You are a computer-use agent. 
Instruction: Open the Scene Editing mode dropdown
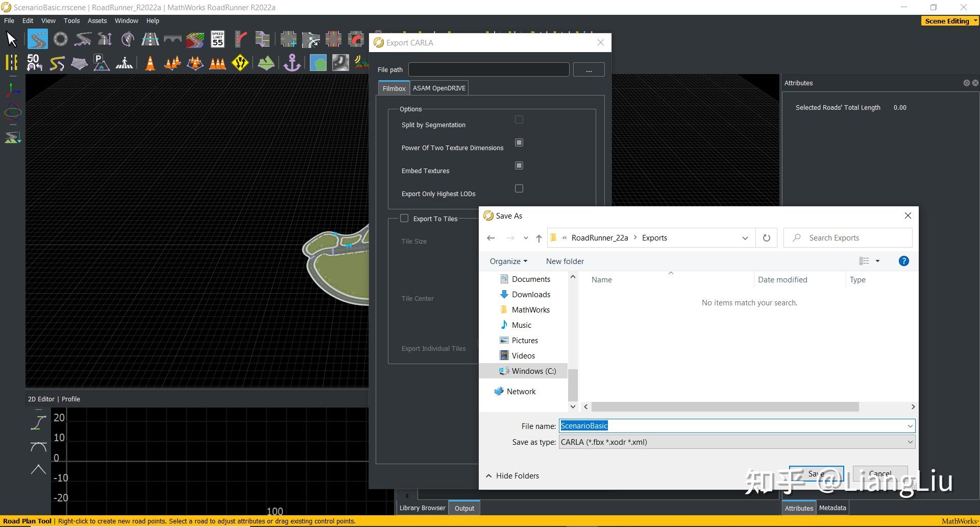pyautogui.click(x=950, y=21)
